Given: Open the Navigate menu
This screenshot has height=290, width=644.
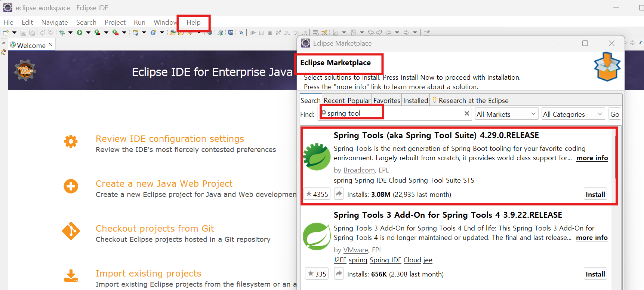Looking at the screenshot, I should (x=55, y=22).
